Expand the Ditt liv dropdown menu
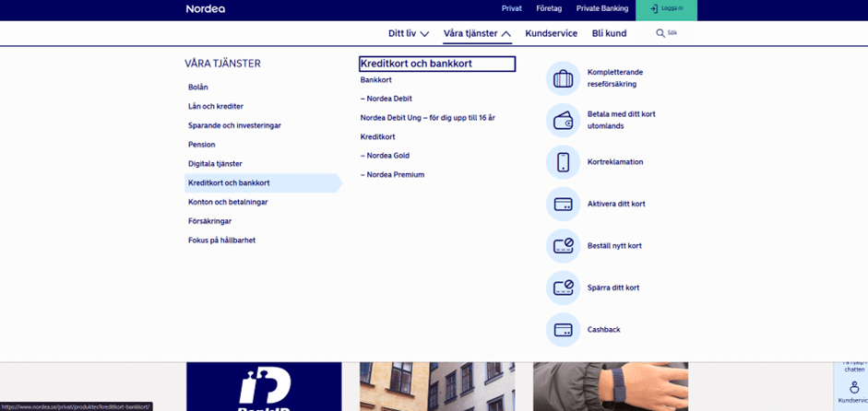The image size is (868, 411). pyautogui.click(x=409, y=33)
